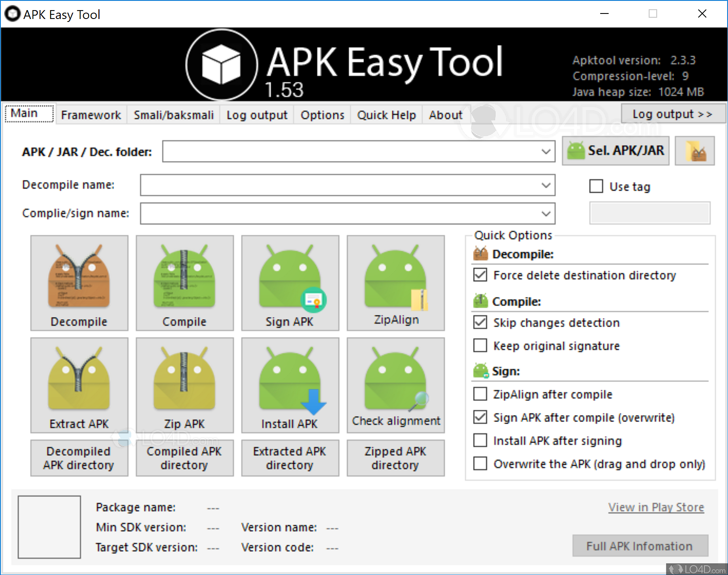Click the Decompile section icon in Quick Options
The height and width of the screenshot is (575, 728).
pyautogui.click(x=480, y=254)
